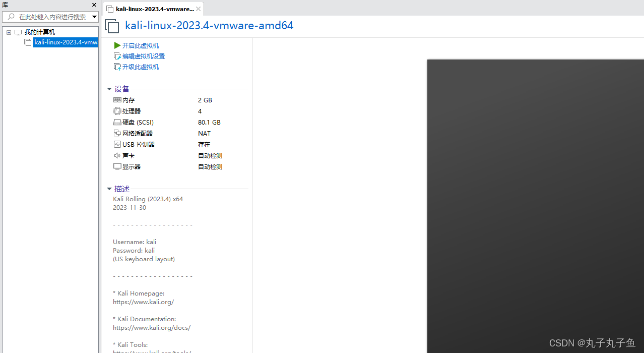Click the 2 GB memory value
Screen dimensions: 644x353
click(x=205, y=100)
